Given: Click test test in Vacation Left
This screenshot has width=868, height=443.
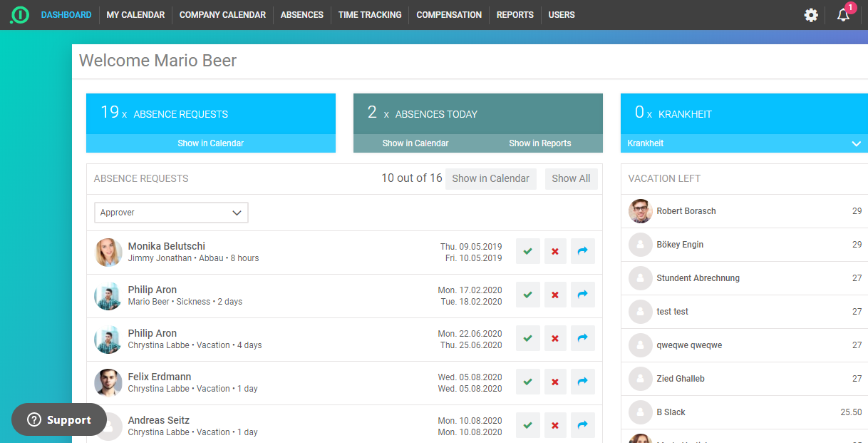Looking at the screenshot, I should pyautogui.click(x=673, y=312).
